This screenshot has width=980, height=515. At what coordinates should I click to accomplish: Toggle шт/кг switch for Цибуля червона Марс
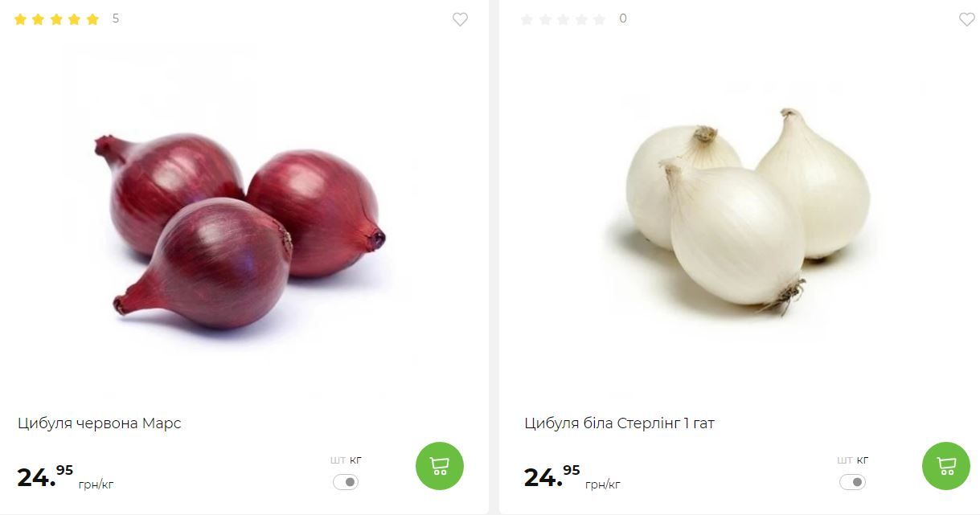(x=346, y=482)
